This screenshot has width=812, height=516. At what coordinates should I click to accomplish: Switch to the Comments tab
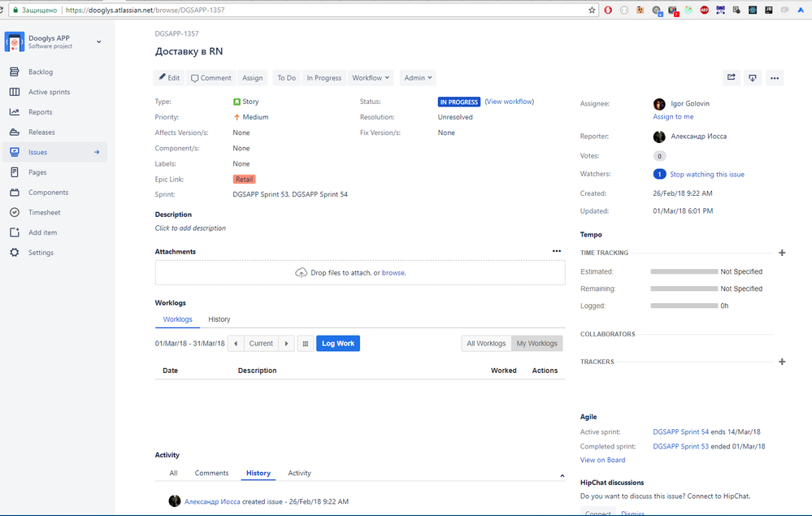(211, 473)
